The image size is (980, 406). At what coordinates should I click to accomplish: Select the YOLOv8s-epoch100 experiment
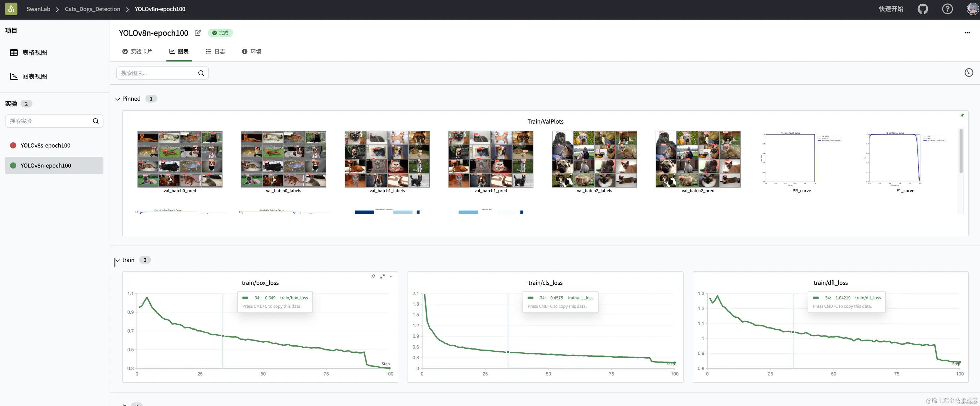pos(45,145)
